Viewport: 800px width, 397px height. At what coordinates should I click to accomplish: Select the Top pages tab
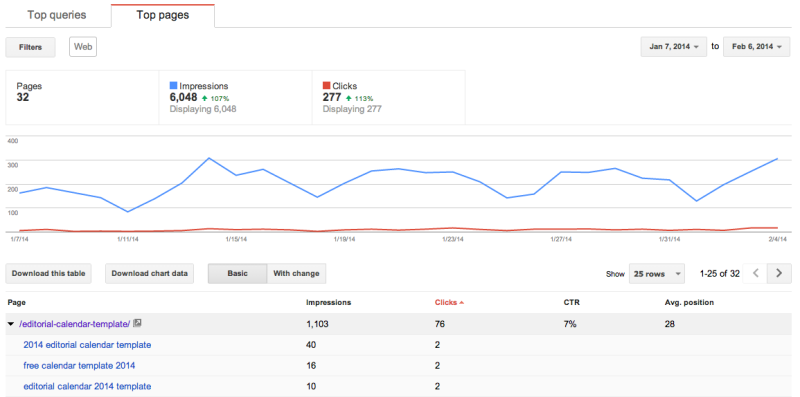[163, 15]
